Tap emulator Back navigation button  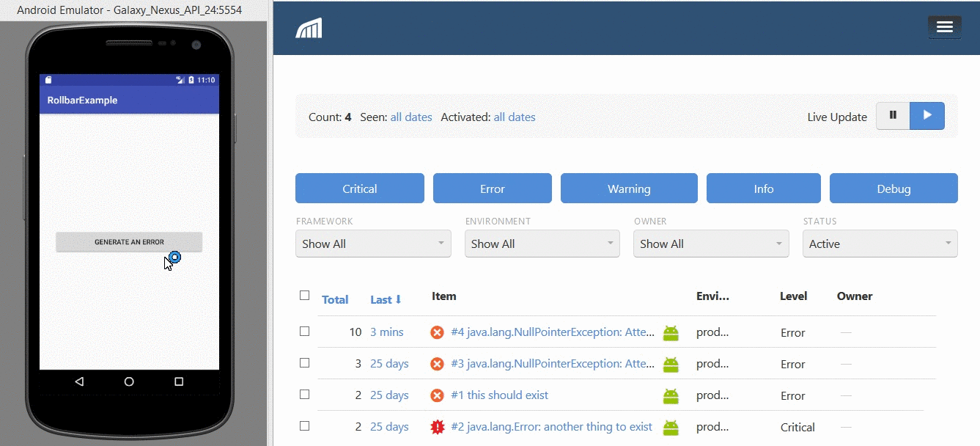tap(79, 381)
